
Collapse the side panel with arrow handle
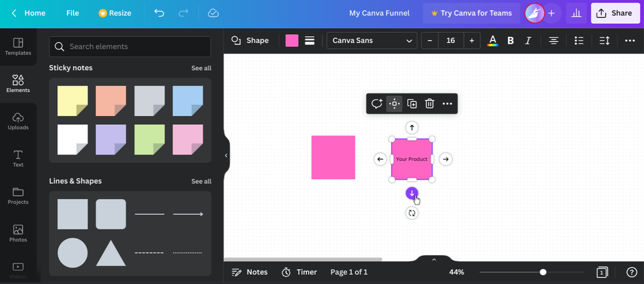click(x=226, y=155)
